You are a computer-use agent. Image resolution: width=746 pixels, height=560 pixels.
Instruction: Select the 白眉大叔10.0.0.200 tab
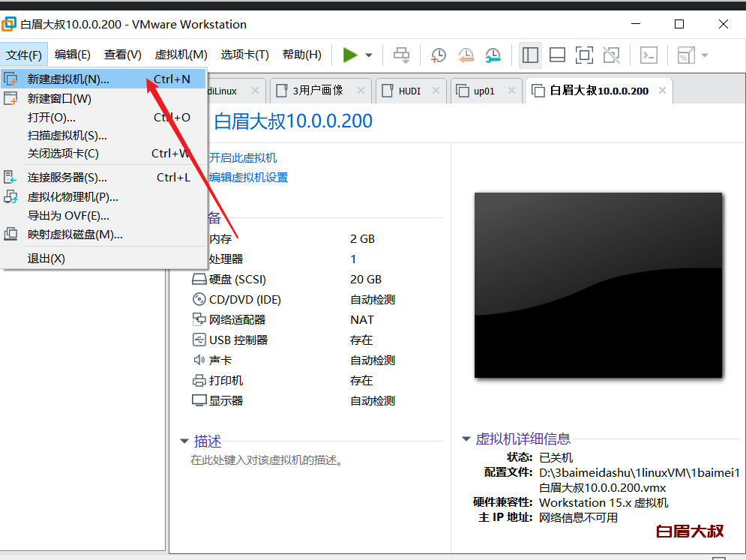tap(598, 91)
